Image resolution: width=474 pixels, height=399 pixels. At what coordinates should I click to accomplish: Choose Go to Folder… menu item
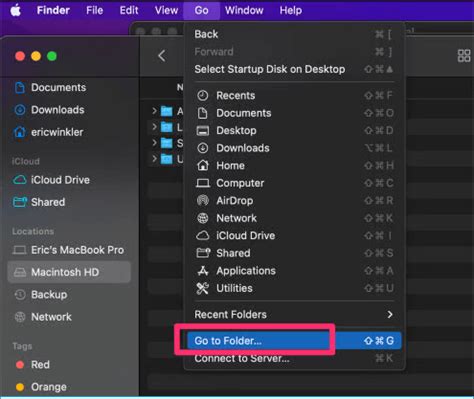coord(294,341)
